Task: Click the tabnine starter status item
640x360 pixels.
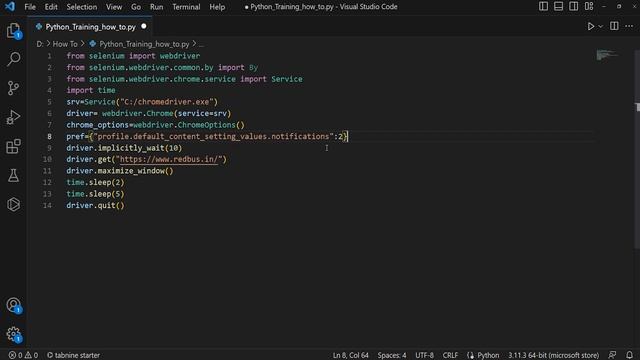Action: coord(73,355)
